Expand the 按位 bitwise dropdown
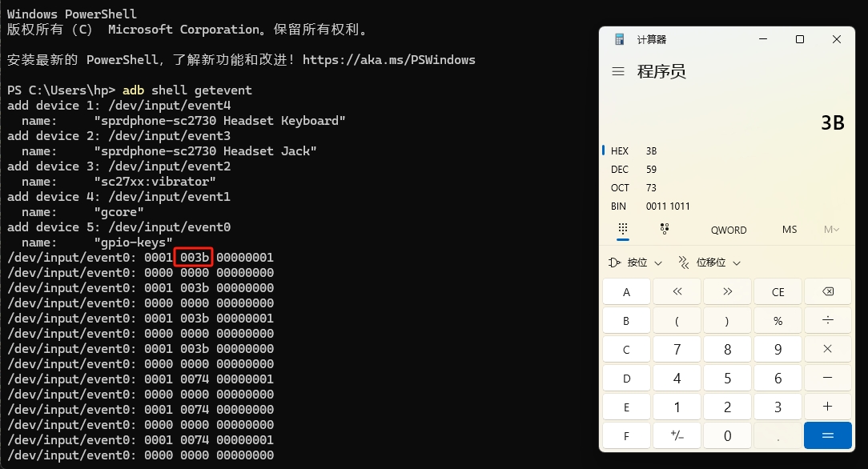Viewport: 868px width, 469px height. [636, 263]
